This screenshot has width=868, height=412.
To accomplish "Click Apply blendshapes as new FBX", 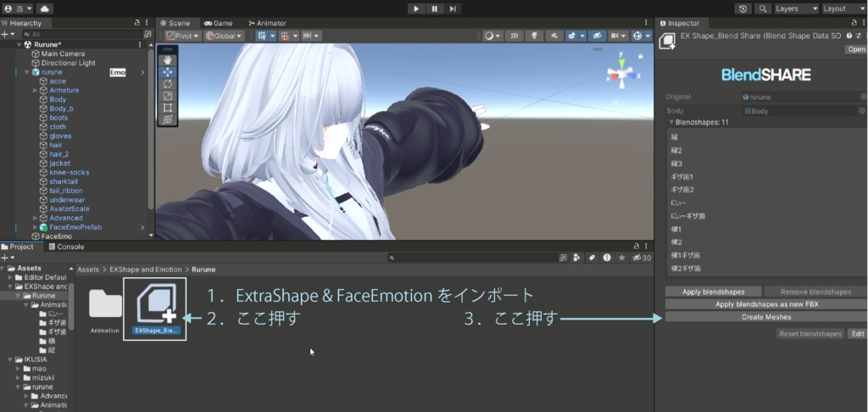I will (x=766, y=304).
